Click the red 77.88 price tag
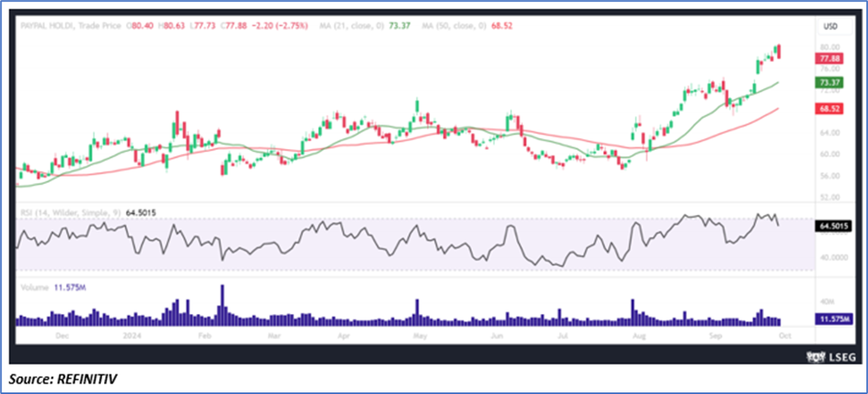The width and height of the screenshot is (868, 394). (x=830, y=59)
